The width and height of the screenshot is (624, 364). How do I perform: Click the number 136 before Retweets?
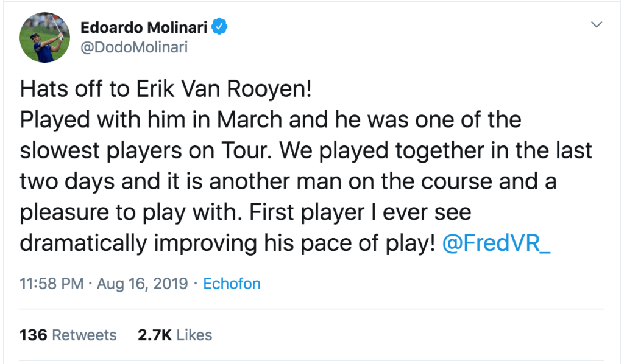[x=34, y=335]
